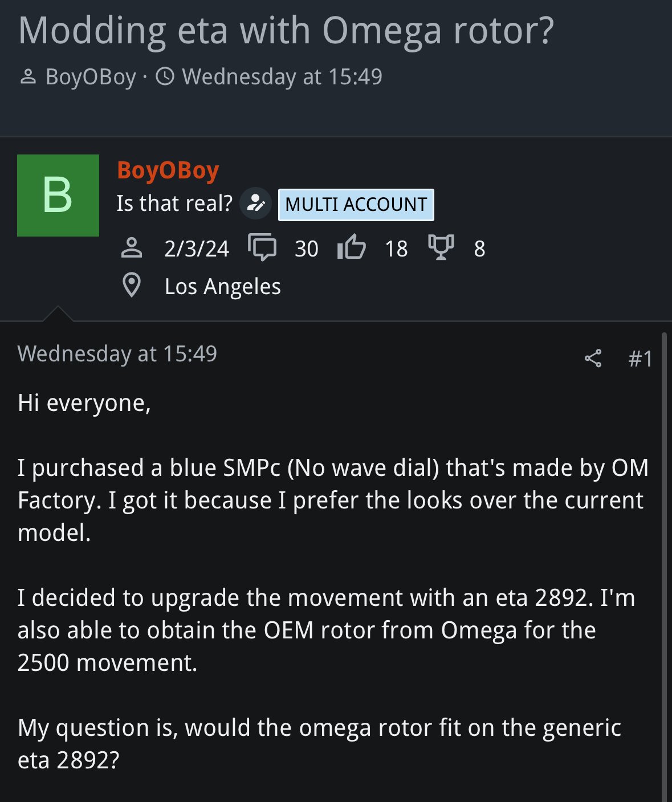Open the Los Angeles location link
Screen dimensions: 672x802
223,287
